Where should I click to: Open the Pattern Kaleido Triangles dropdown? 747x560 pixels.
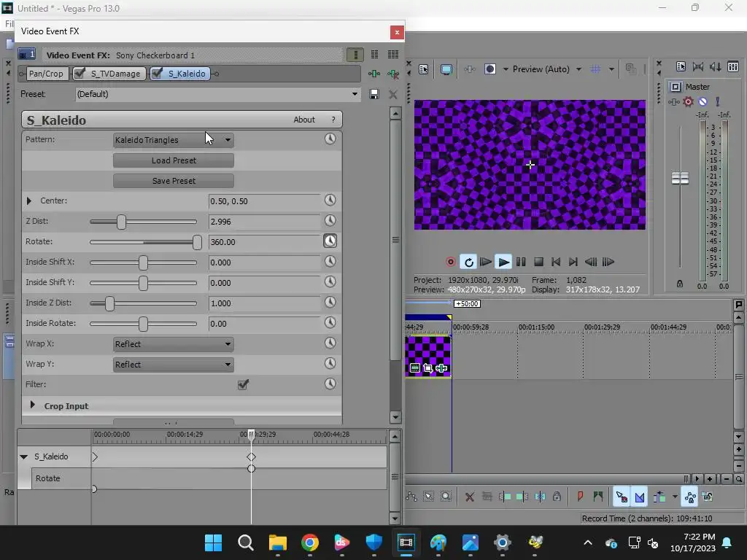pos(174,140)
